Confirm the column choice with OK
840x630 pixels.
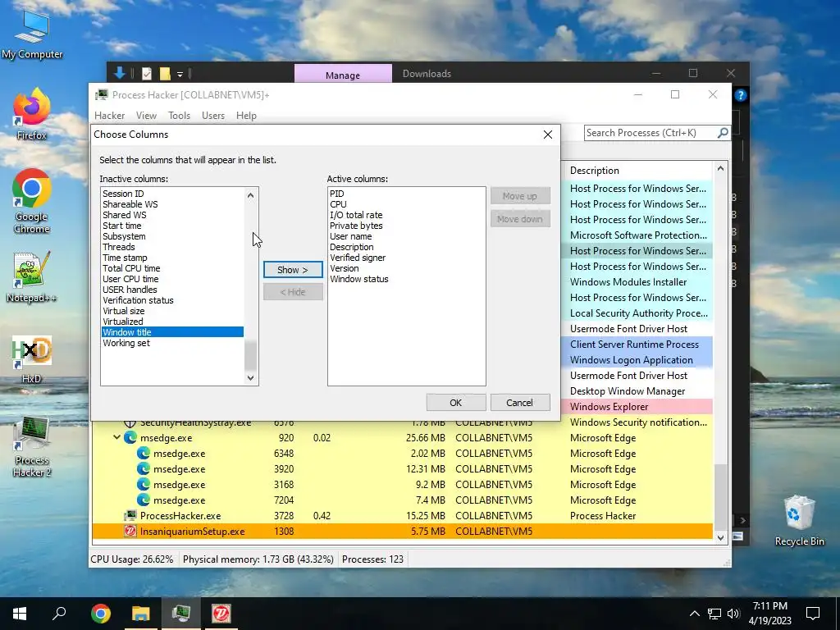point(456,402)
